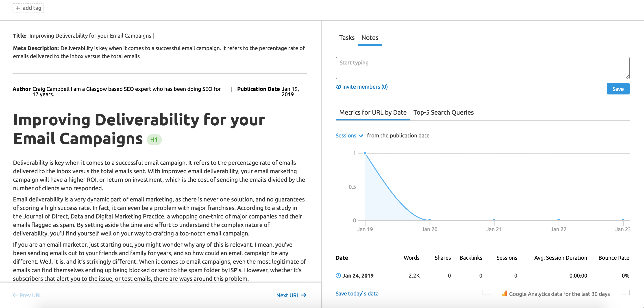
Task: Click the right arrow on Next URL
Action: (x=303, y=295)
